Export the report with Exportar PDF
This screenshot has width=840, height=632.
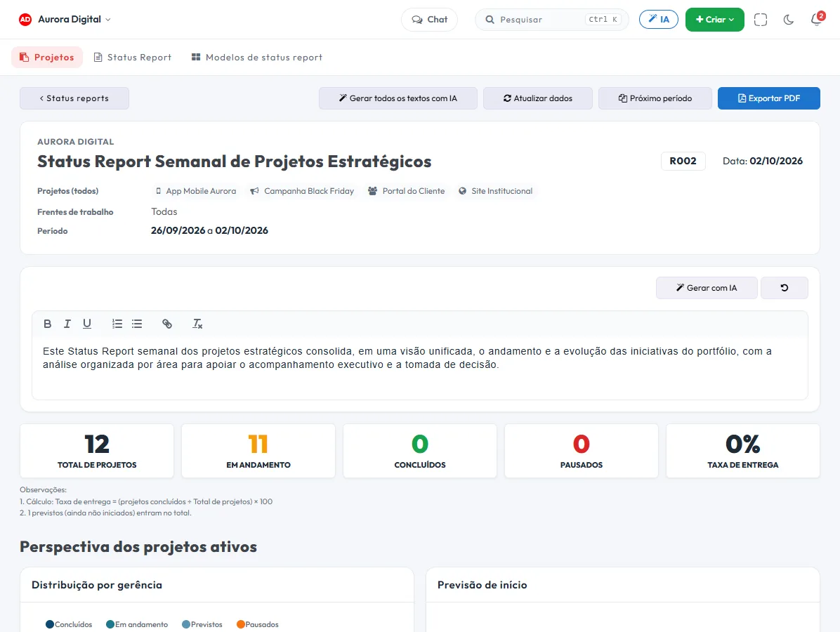(x=769, y=98)
